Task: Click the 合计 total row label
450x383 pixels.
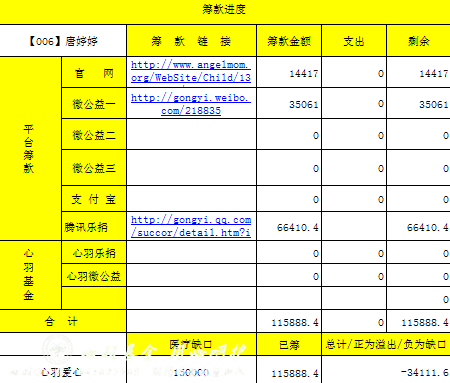Action: [63, 321]
